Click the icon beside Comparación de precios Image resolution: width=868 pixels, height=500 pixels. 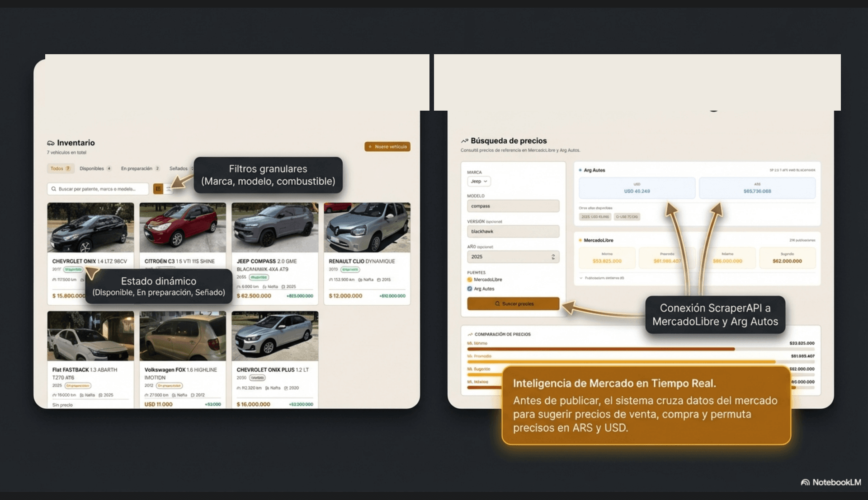tap(470, 334)
